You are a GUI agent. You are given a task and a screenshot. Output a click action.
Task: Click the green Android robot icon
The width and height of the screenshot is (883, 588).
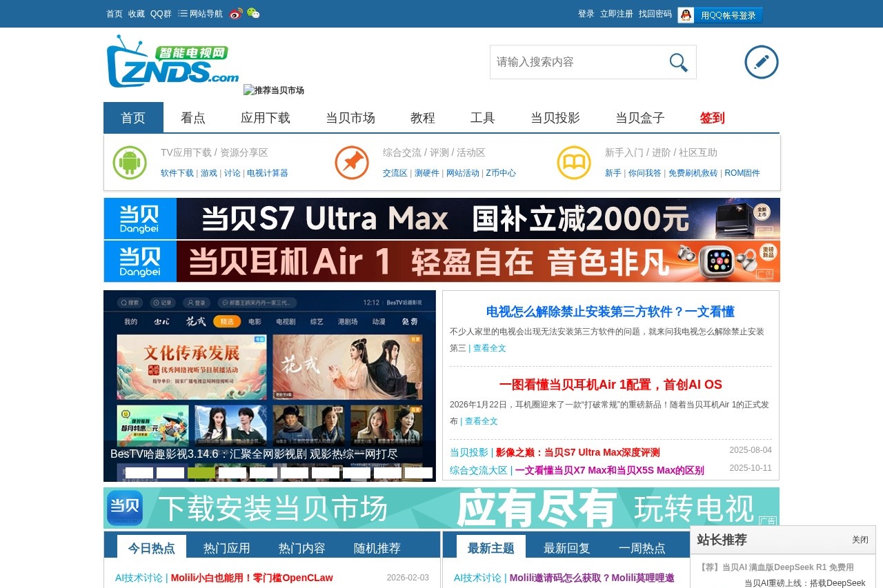click(x=130, y=163)
